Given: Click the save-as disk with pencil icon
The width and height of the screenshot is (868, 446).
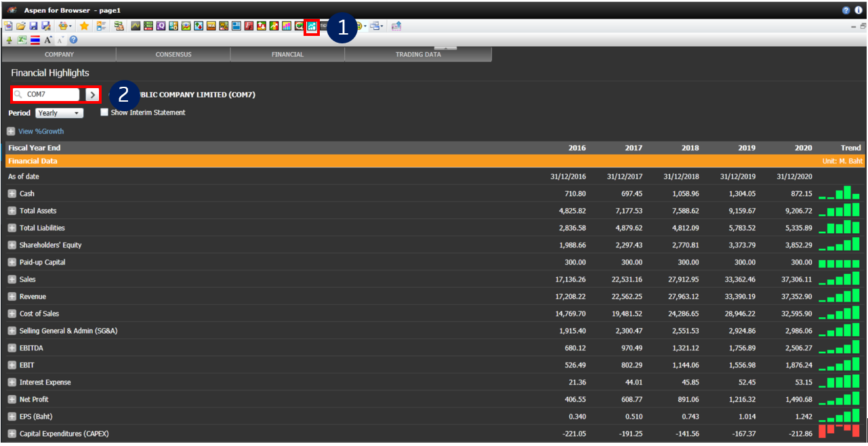Looking at the screenshot, I should pos(45,26).
